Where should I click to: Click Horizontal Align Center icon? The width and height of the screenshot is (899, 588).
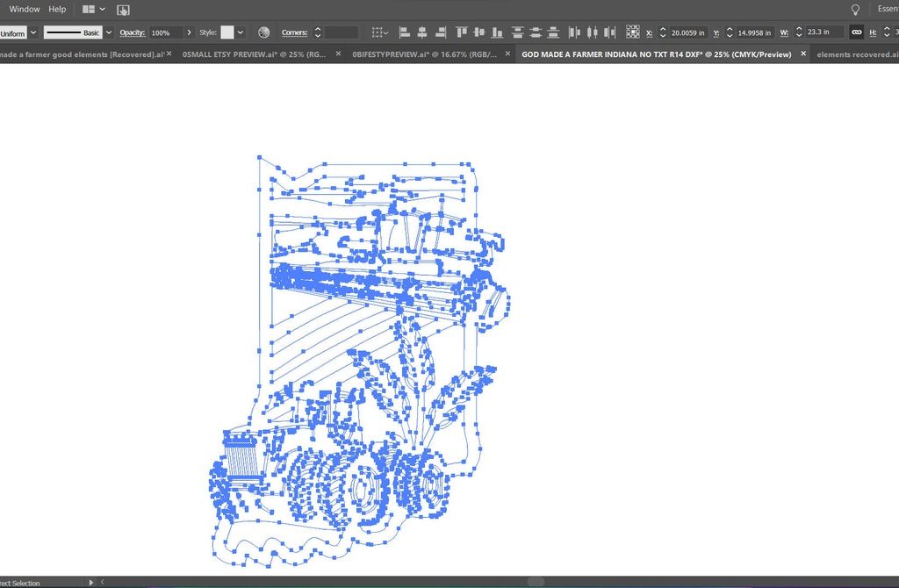pos(421,32)
